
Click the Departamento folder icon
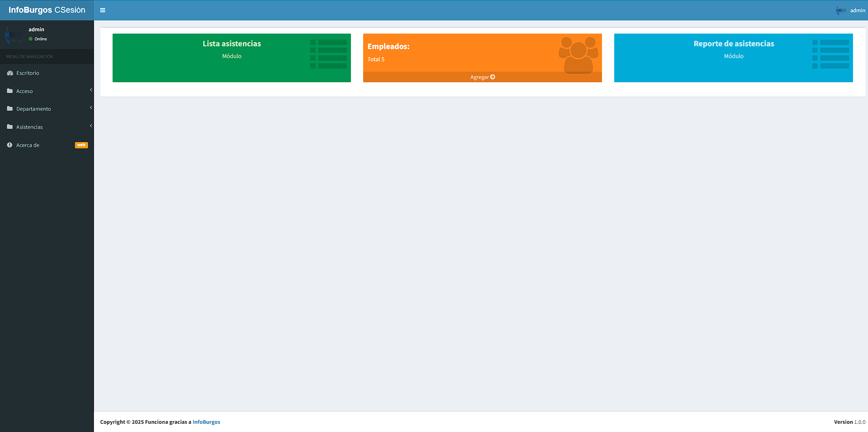tap(10, 109)
